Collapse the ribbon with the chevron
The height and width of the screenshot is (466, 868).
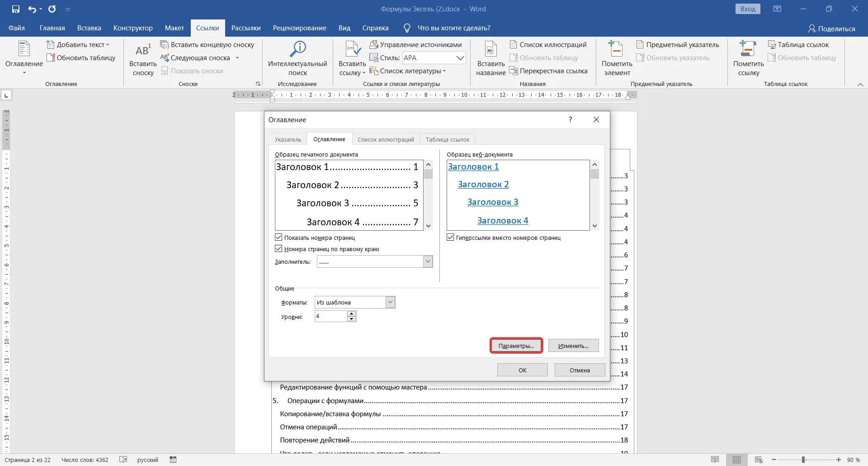tap(860, 85)
